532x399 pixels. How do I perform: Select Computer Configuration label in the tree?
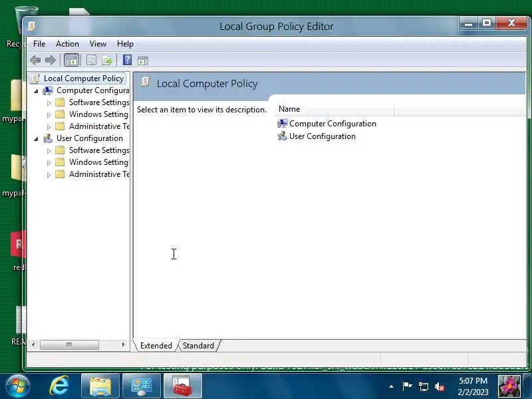92,90
